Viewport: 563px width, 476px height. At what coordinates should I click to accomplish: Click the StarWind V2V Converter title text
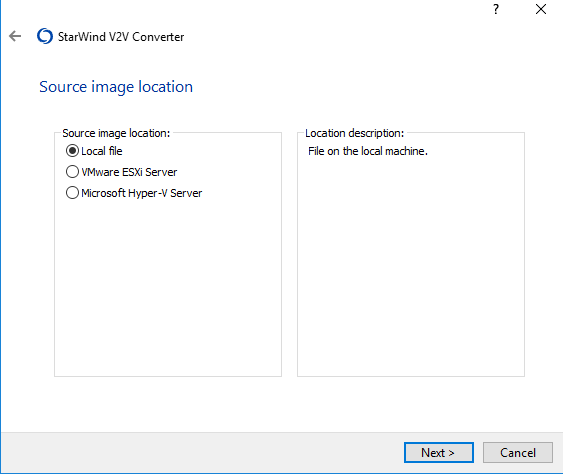point(121,37)
